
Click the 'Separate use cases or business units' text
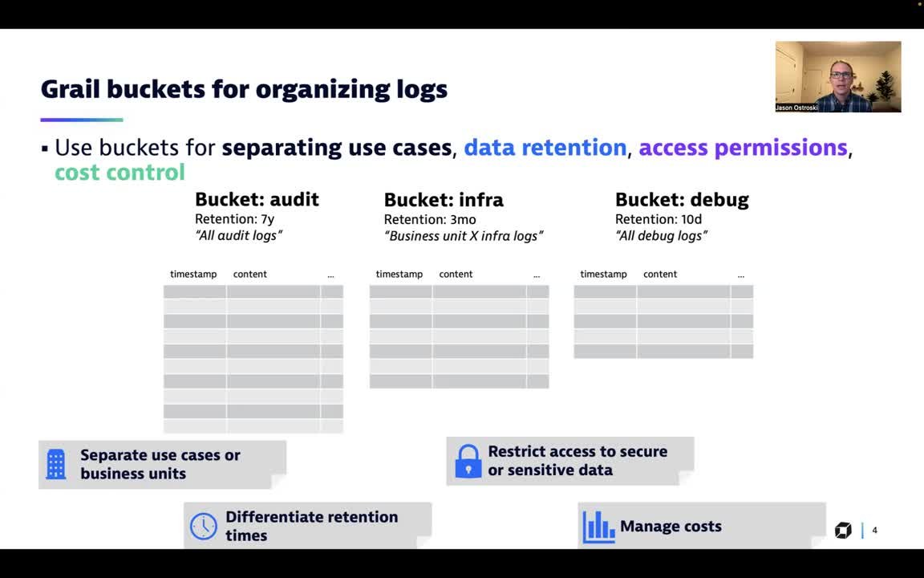point(160,464)
